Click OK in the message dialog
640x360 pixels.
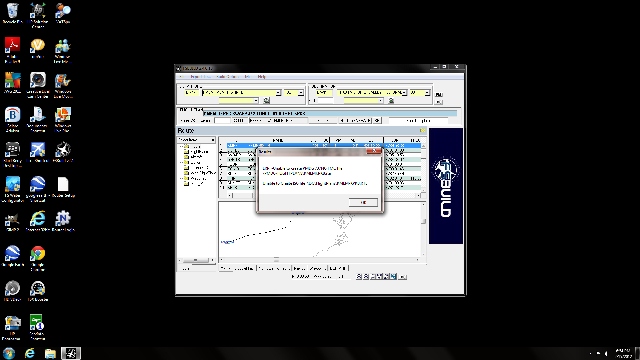[363, 202]
